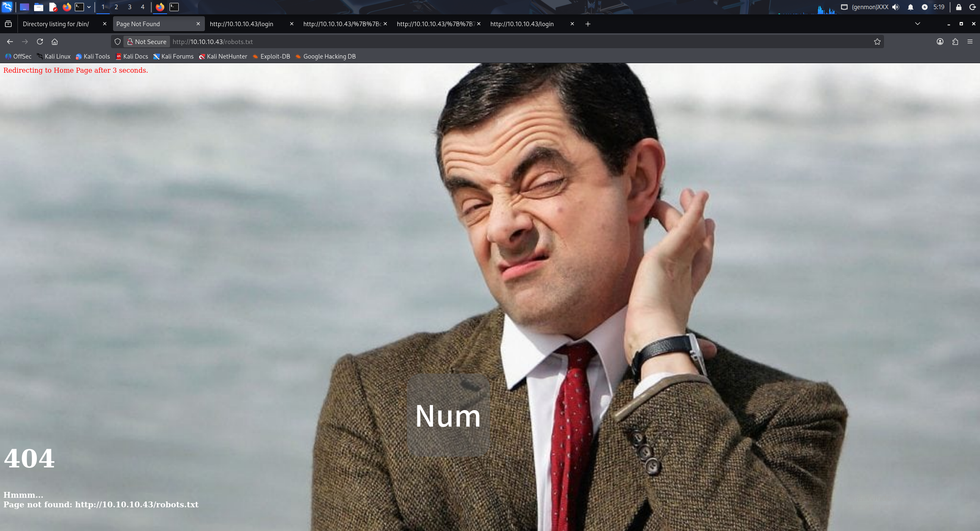Open the Firefox account icon in toolbar
This screenshot has width=980, height=531.
click(x=940, y=42)
